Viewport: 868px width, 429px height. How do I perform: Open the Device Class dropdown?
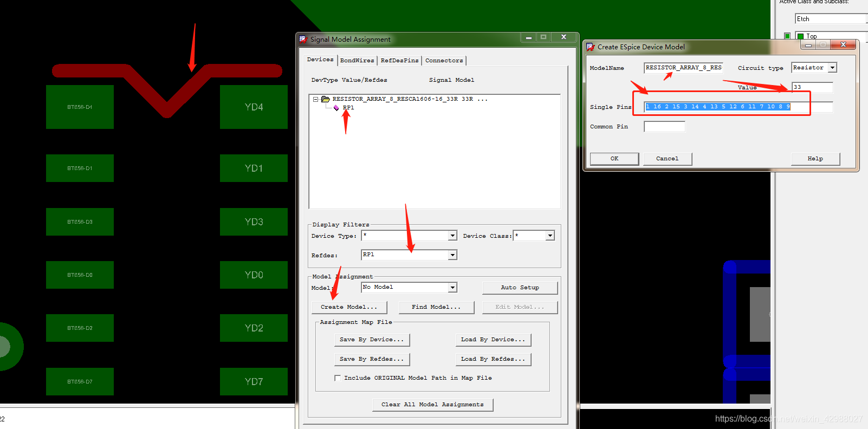(x=550, y=236)
